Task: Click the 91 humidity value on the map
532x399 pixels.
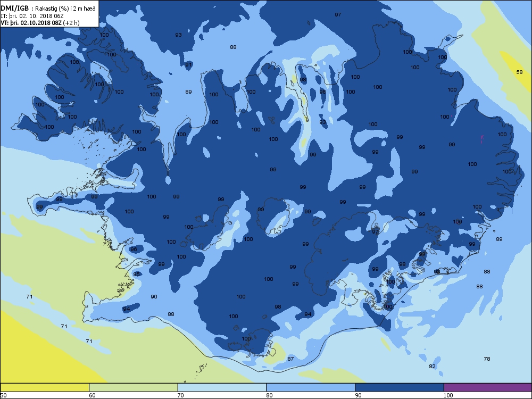Action: pyautogui.click(x=189, y=64)
